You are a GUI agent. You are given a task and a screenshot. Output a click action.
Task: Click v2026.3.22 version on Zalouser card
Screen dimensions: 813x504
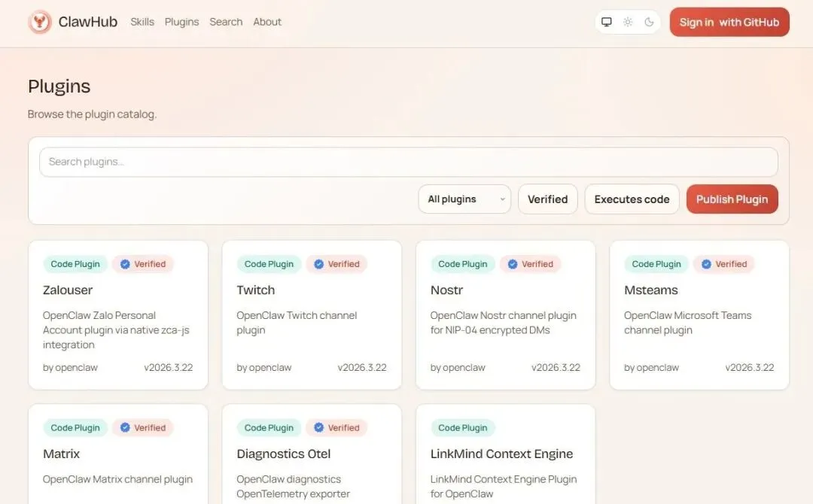click(x=169, y=367)
